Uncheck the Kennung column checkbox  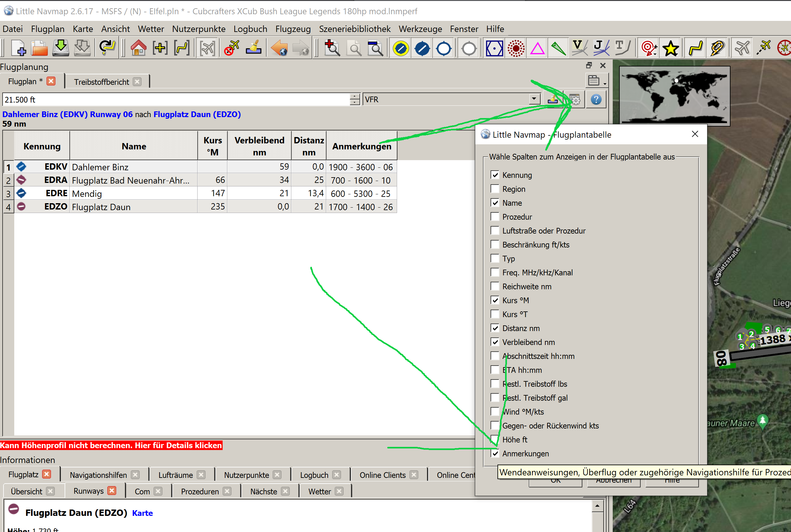(495, 175)
